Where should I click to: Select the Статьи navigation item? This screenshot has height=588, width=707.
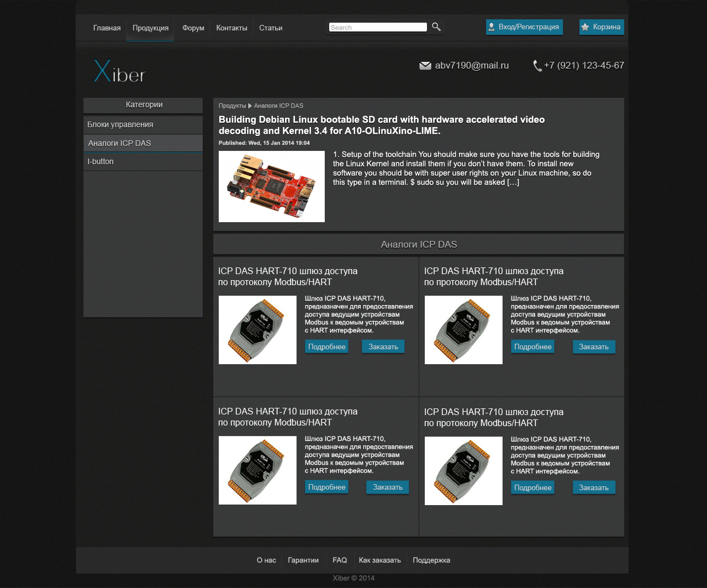point(271,28)
